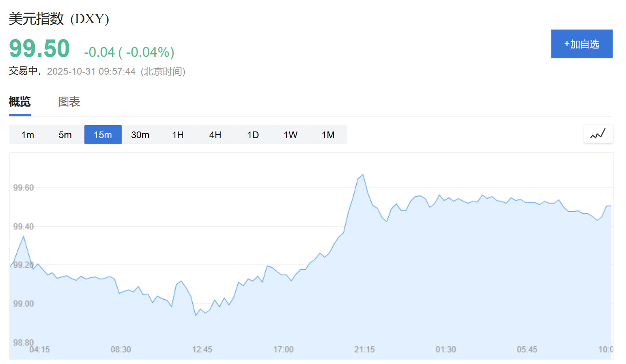Switch chart to 30m interval
This screenshot has width=626, height=364.
click(x=140, y=135)
